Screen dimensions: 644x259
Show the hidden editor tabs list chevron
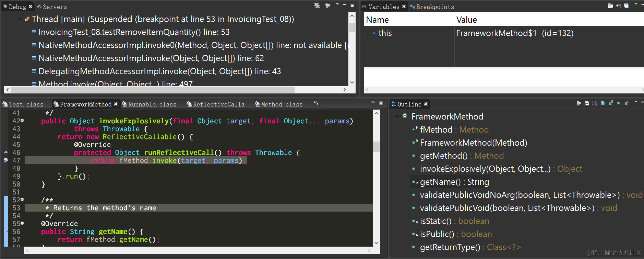click(316, 103)
